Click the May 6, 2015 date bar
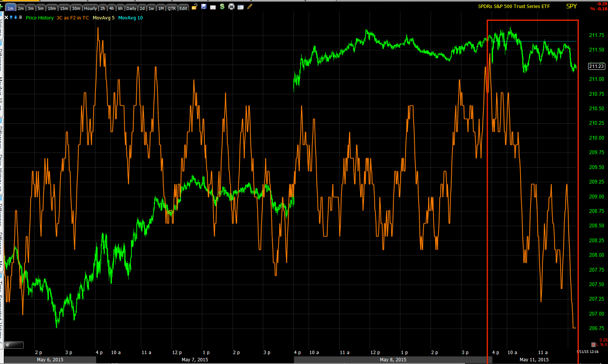Viewport: 608px width, 364px height. click(50, 360)
